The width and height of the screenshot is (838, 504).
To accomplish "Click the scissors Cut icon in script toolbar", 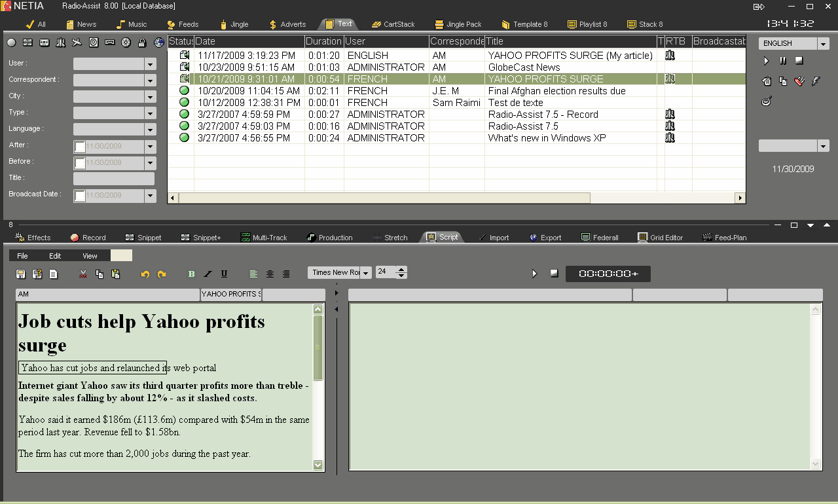I will (83, 274).
